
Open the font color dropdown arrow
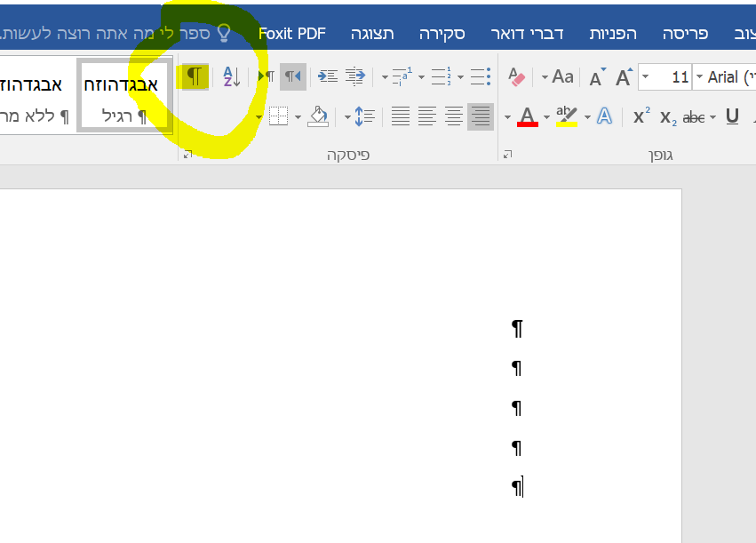point(507,117)
